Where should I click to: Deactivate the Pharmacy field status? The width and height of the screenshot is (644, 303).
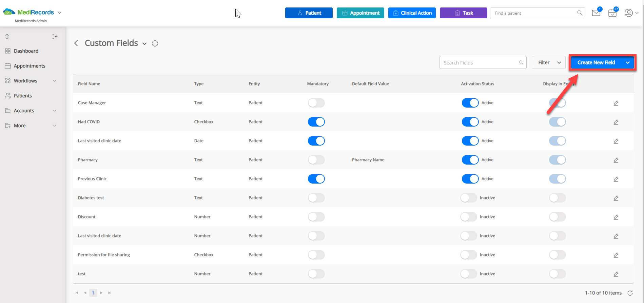470,160
